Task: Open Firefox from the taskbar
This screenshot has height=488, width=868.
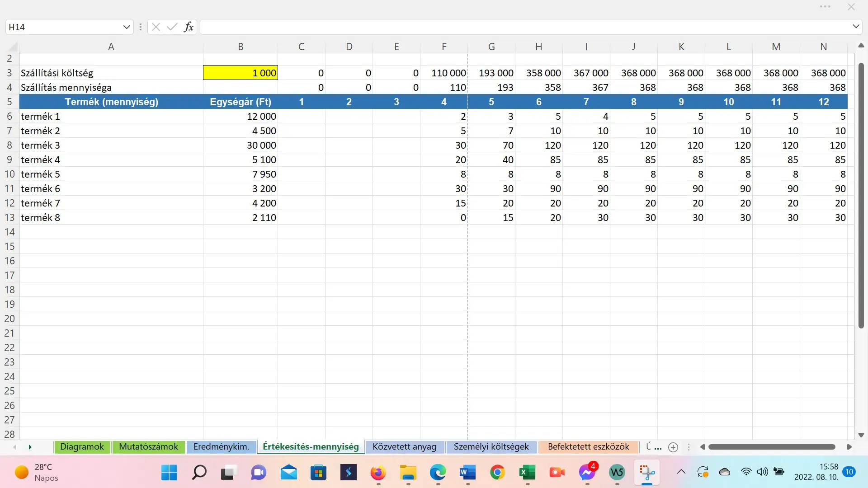Action: tap(378, 473)
